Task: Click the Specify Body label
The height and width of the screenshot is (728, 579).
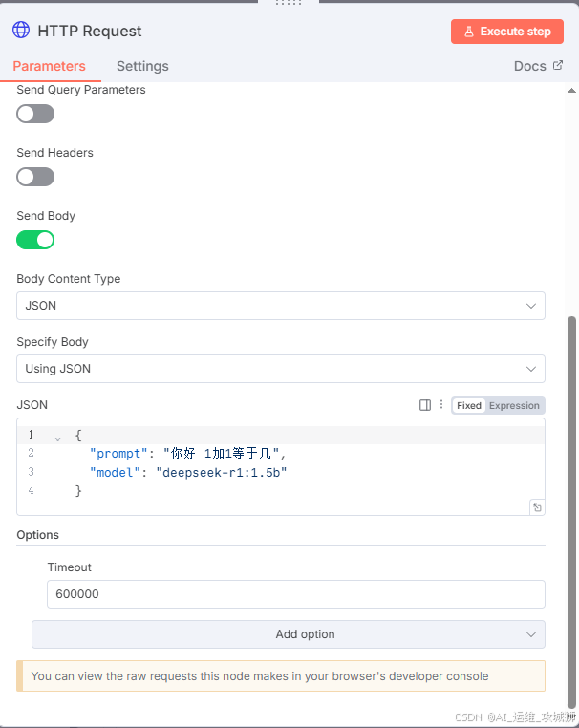Action: point(53,342)
